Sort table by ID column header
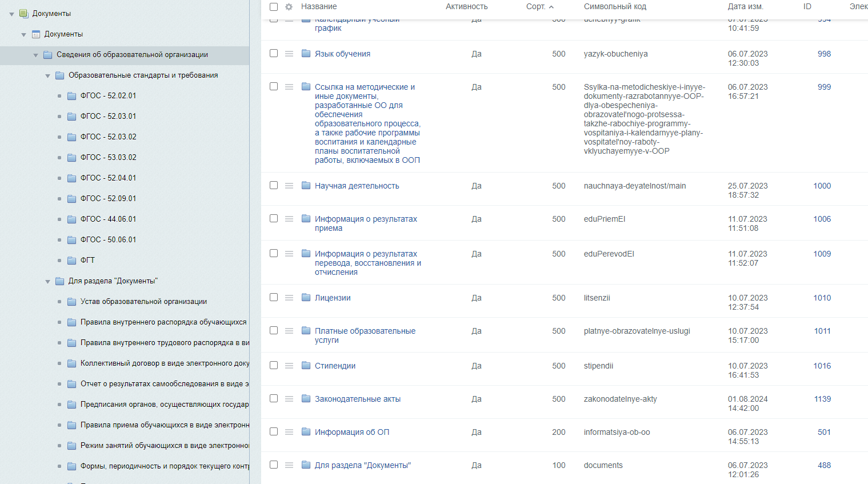Viewport: 868px width, 484px height. pyautogui.click(x=807, y=7)
